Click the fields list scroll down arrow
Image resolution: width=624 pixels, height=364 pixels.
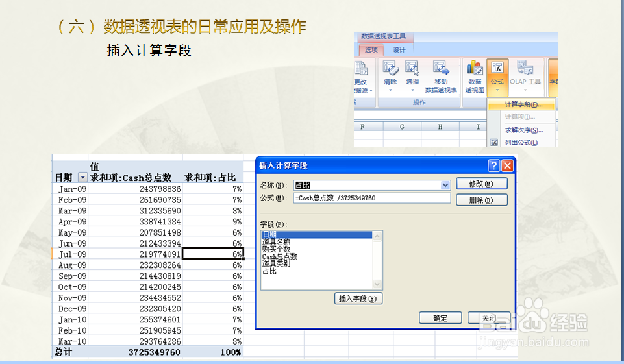coord(377,284)
